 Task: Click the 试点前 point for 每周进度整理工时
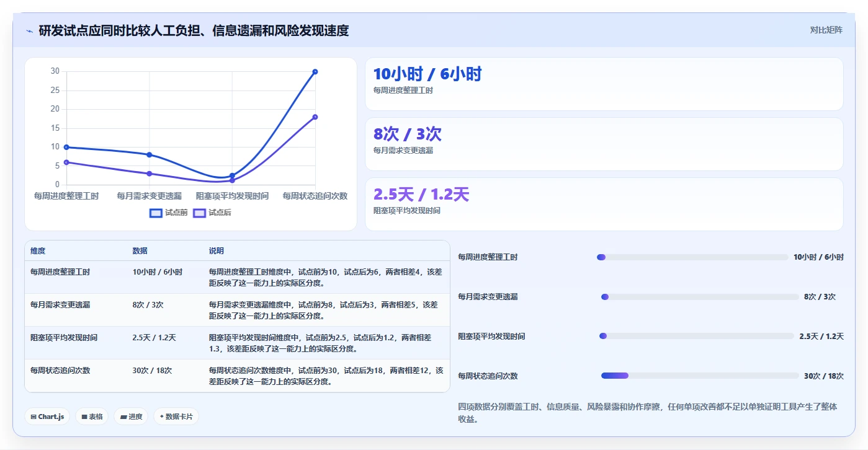pyautogui.click(x=66, y=147)
